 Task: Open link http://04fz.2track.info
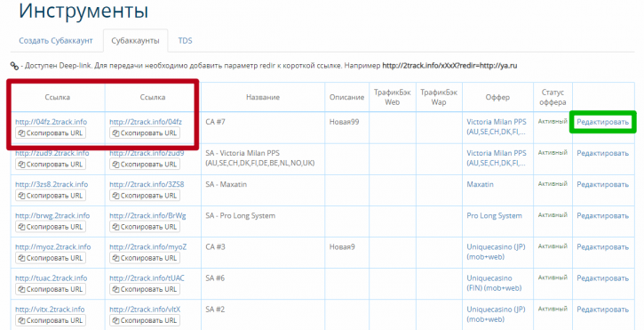click(51, 122)
